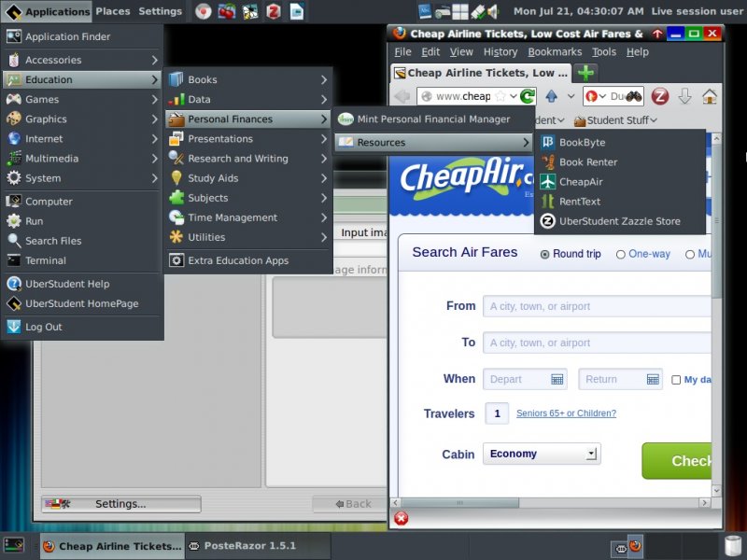This screenshot has width=747, height=560.
Task: Open the Cabin Economy dropdown
Action: [542, 454]
